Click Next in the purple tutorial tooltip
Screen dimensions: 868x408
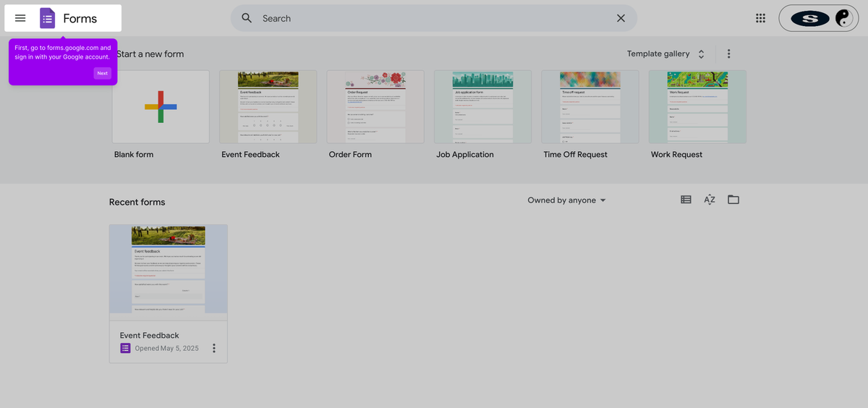pyautogui.click(x=103, y=73)
